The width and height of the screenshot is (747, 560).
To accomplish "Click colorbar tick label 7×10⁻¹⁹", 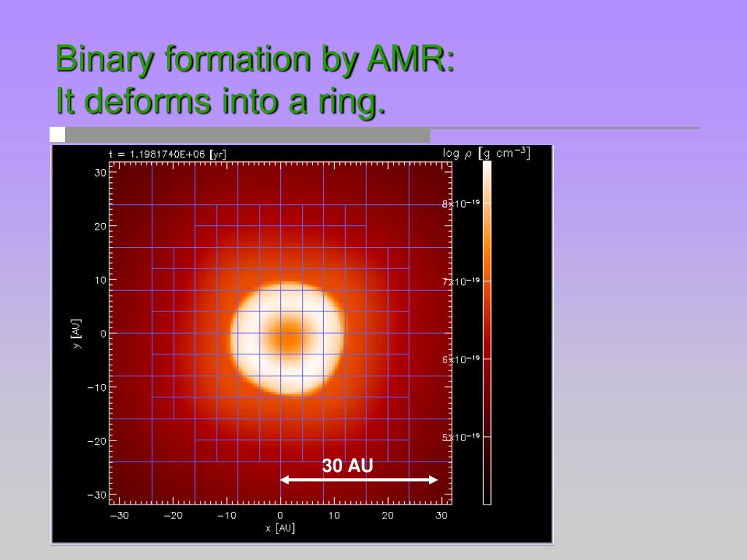I will point(461,281).
